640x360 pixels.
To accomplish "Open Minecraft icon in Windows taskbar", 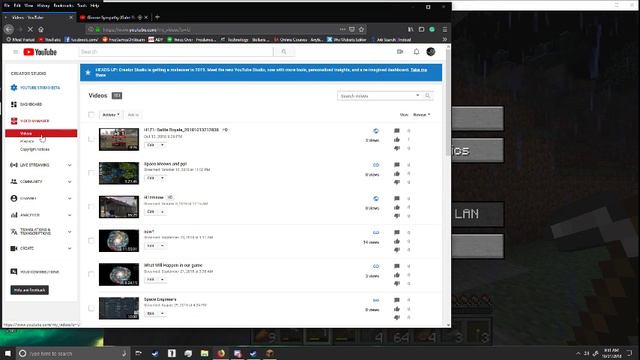I will (x=270, y=353).
